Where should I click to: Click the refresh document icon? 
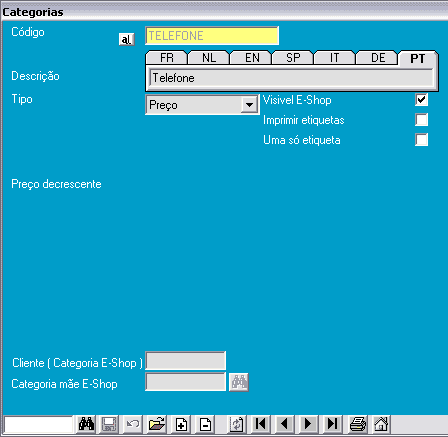[x=237, y=424]
